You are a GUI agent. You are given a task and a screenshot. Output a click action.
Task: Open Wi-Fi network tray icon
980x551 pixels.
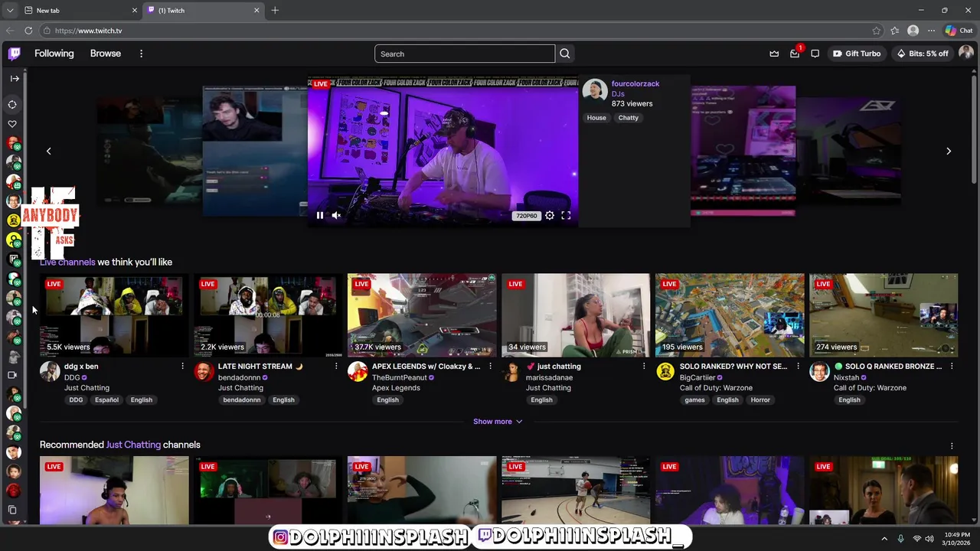[916, 539]
